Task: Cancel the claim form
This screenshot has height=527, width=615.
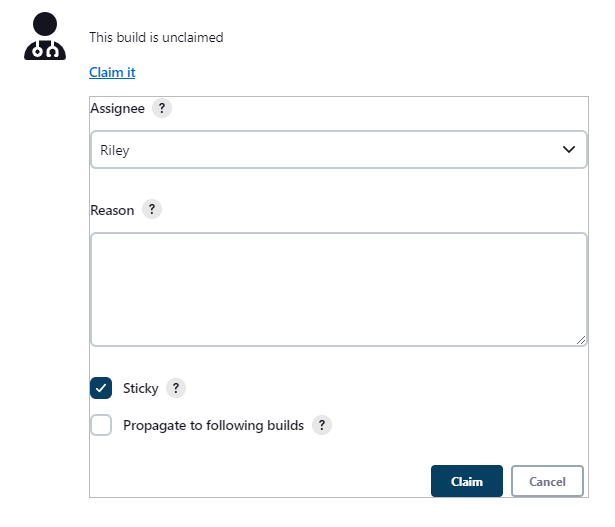Action: (547, 481)
